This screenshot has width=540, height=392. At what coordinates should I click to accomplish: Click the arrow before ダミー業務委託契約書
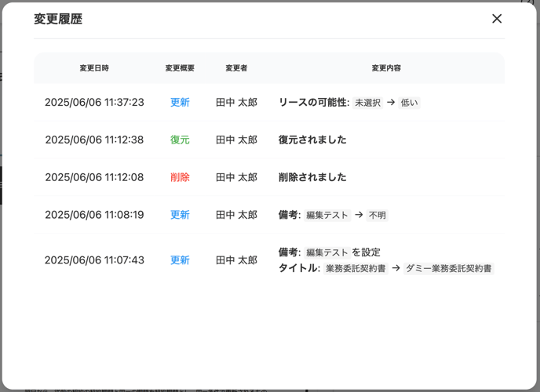[396, 268]
